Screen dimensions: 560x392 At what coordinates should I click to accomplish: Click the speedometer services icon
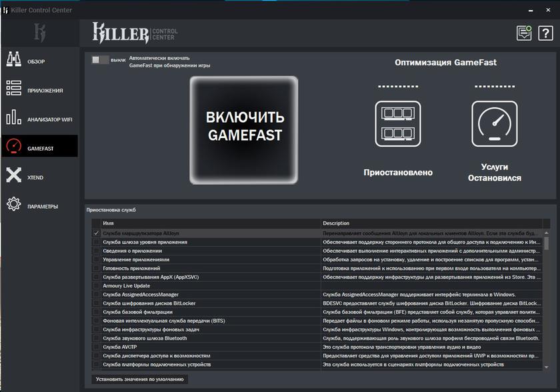click(x=494, y=123)
